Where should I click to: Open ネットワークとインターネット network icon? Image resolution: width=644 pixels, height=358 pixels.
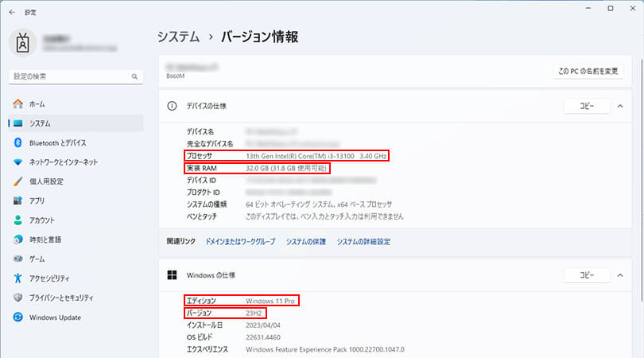click(x=17, y=162)
